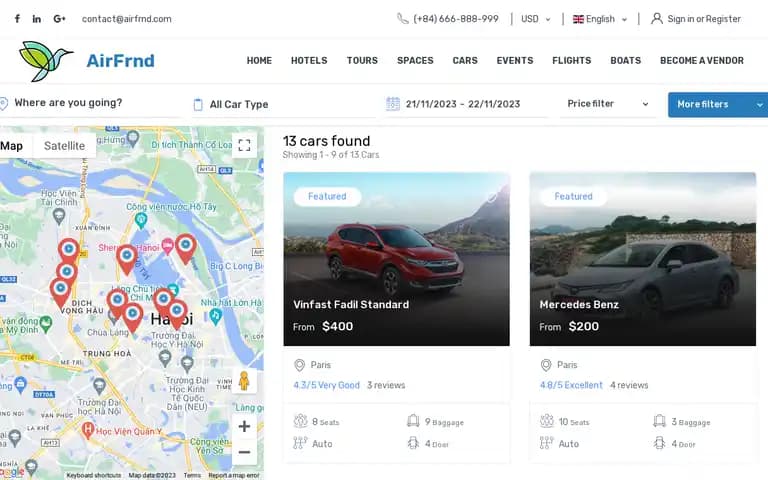Click location pin icon on Vinfast card

coord(299,365)
